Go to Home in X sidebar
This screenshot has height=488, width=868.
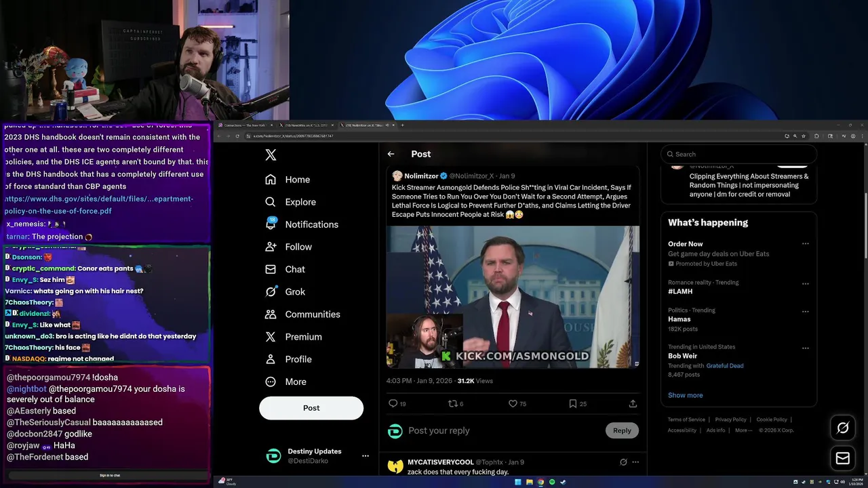tap(288, 180)
